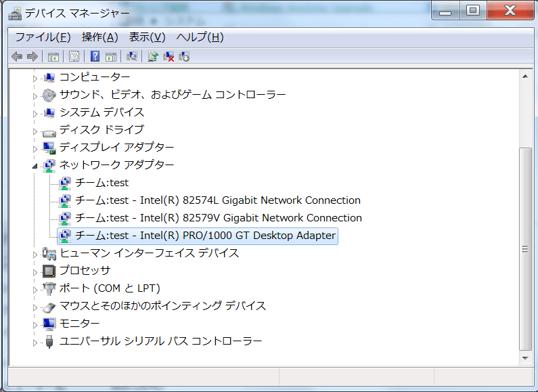This screenshot has height=392, width=538.
Task: Click the デバイス マネージャー title bar icon
Action: (15, 14)
